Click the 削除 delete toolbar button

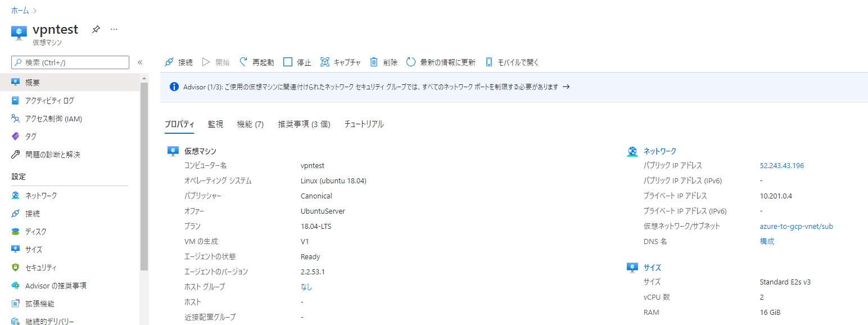click(383, 62)
